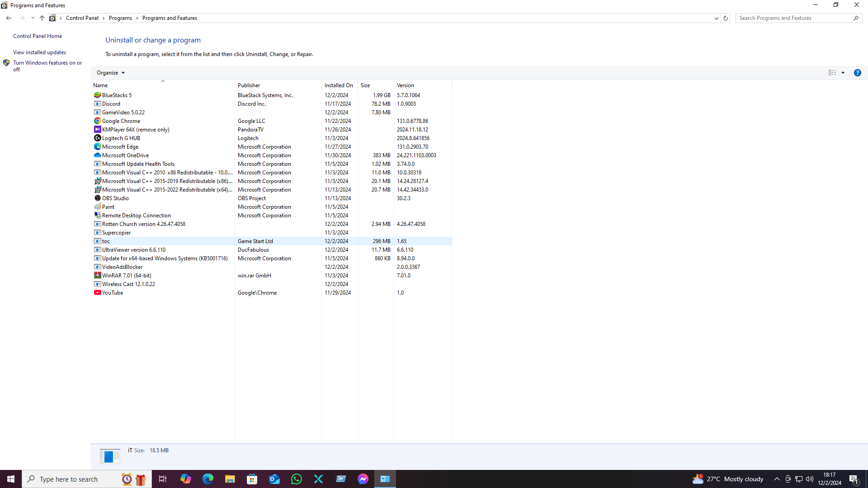This screenshot has height=488, width=868.
Task: Open the View installed updates link
Action: point(39,52)
